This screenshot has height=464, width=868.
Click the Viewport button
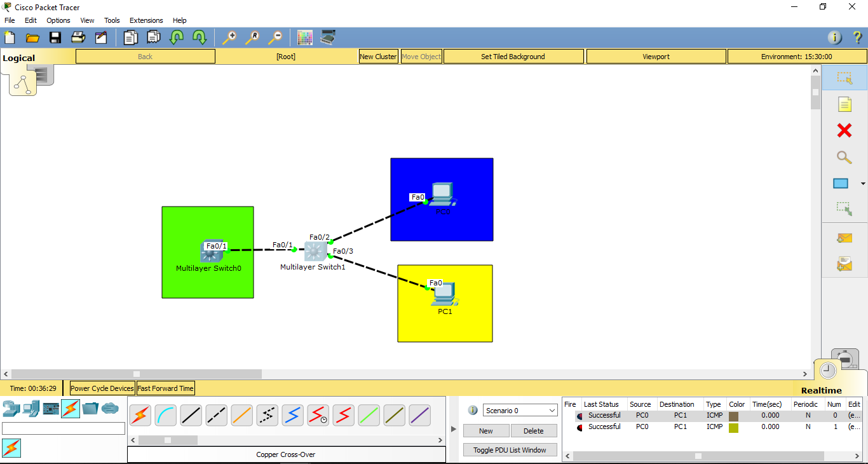(x=656, y=57)
